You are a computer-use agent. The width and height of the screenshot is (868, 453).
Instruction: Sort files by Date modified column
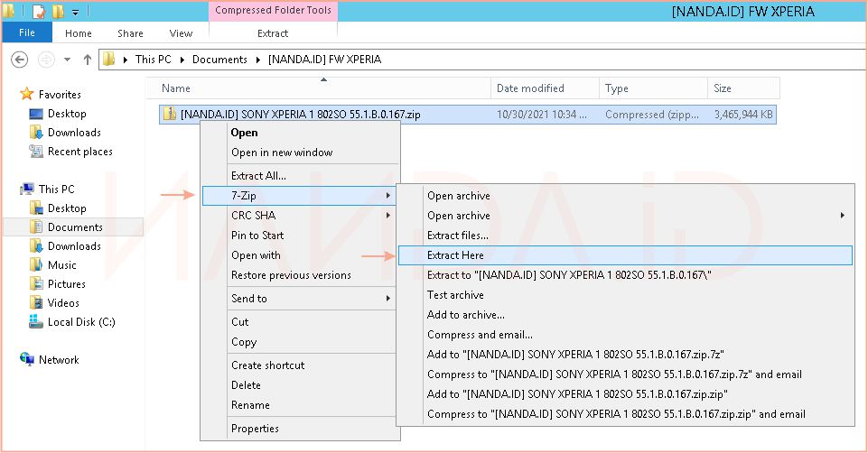530,88
